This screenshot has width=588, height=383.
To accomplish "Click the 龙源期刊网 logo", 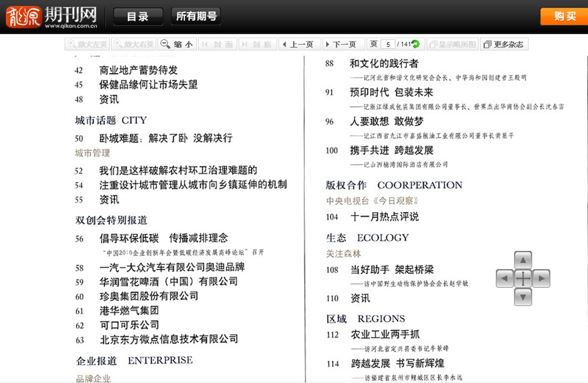I will pos(51,16).
